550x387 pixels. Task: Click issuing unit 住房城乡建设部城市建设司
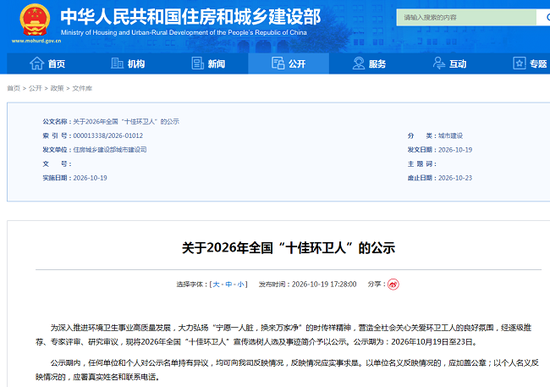coord(110,150)
